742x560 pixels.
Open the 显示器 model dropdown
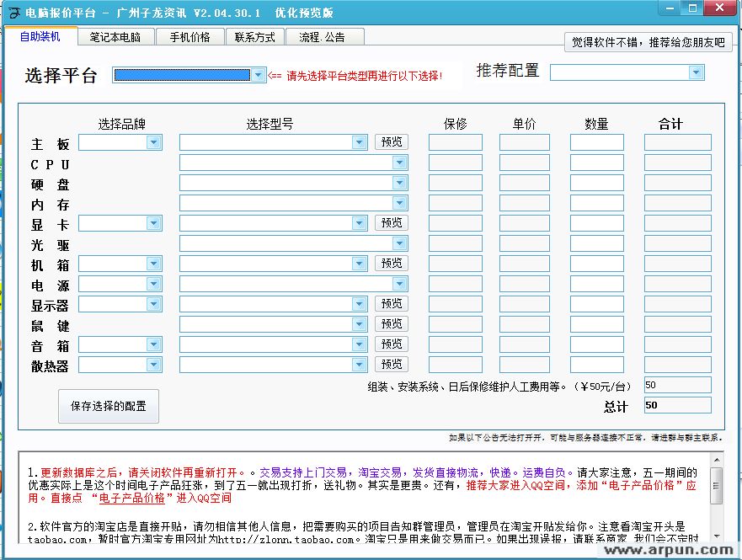point(359,304)
